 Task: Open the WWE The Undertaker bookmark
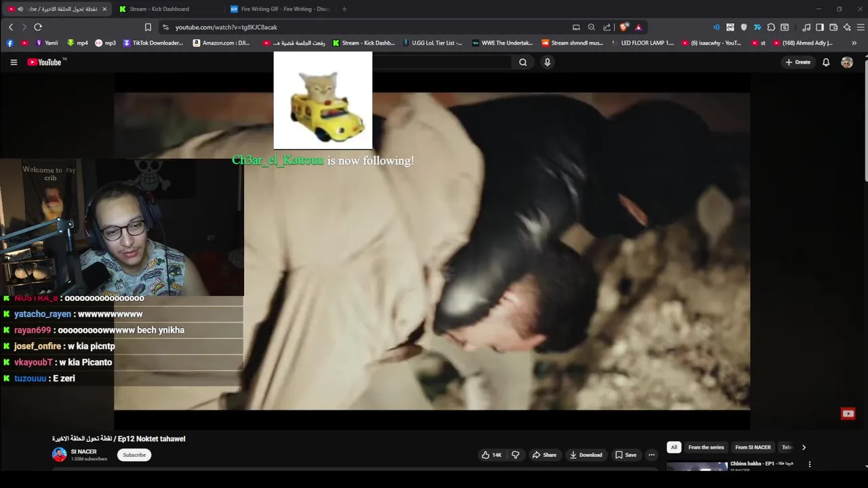point(502,43)
